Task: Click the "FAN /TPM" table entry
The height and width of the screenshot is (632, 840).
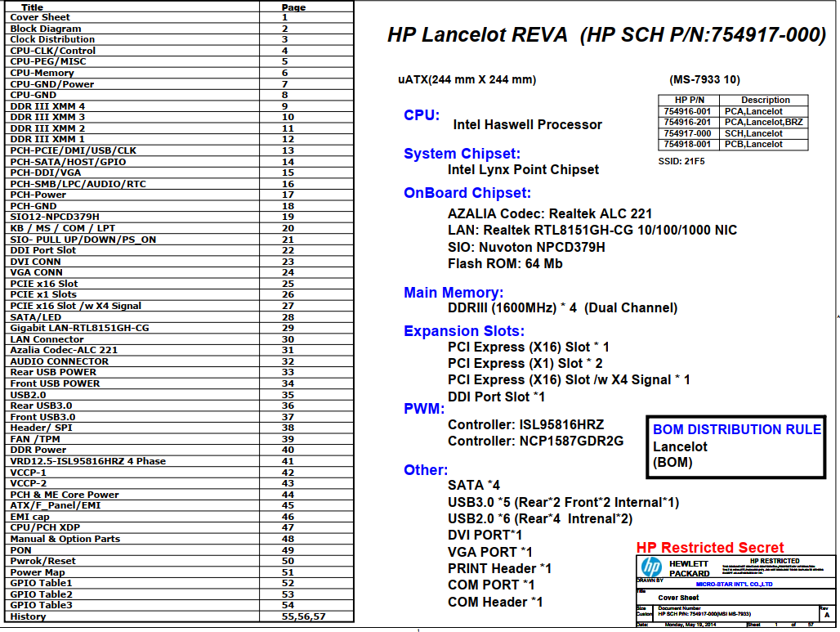Action: tap(35, 438)
